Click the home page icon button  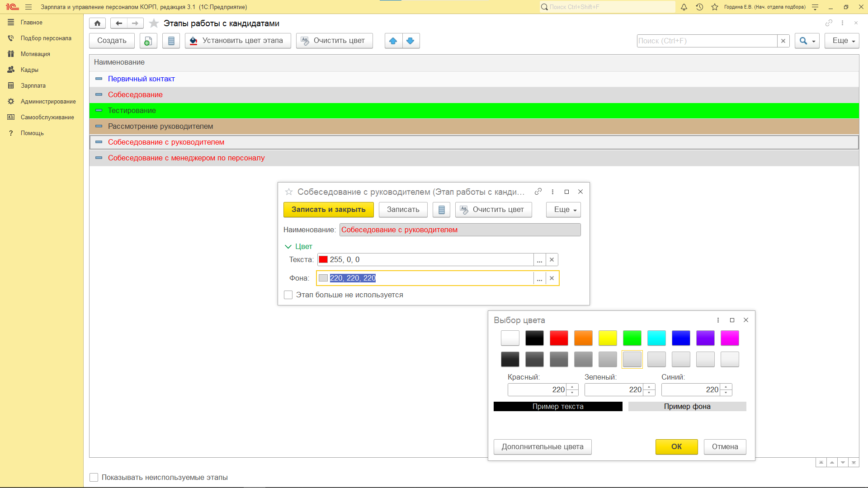97,23
